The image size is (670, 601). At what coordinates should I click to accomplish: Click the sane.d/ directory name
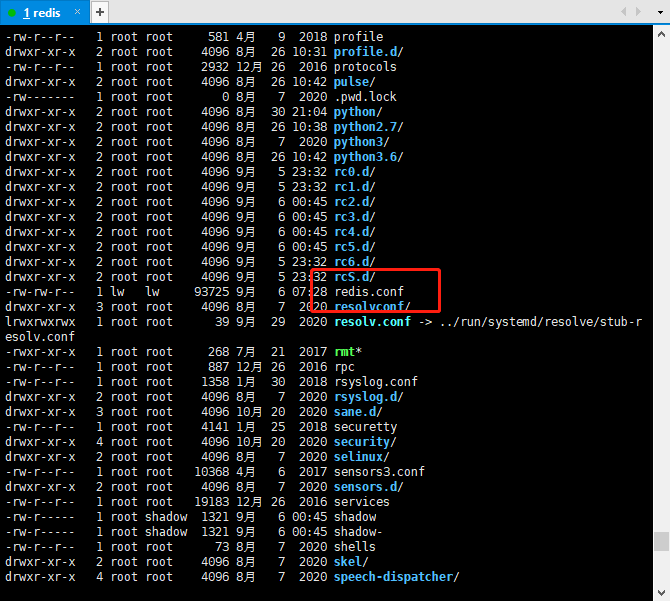coord(358,412)
